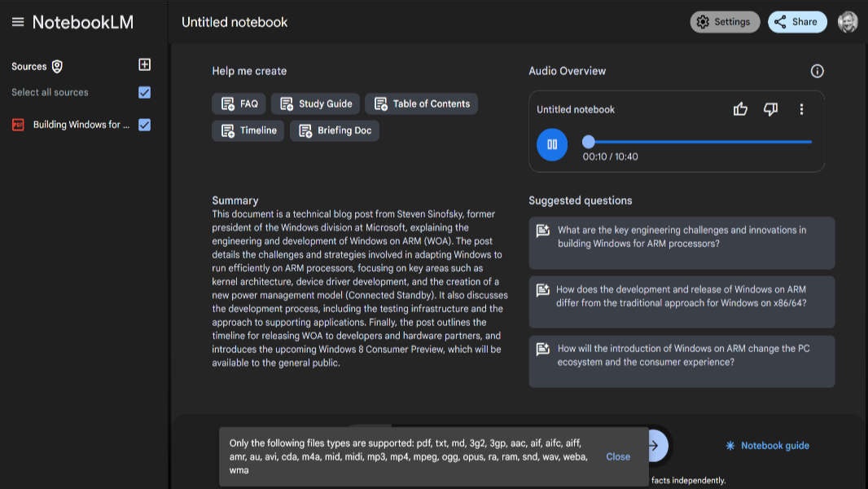Viewport: 868px width, 489px height.
Task: Open your Google account profile avatar
Action: [848, 21]
